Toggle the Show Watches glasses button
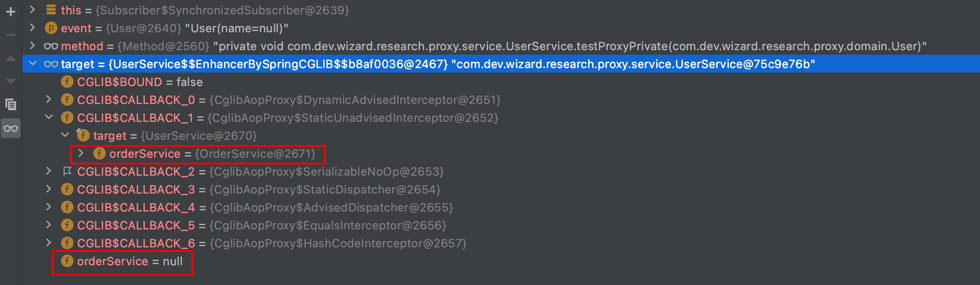 coord(11,129)
